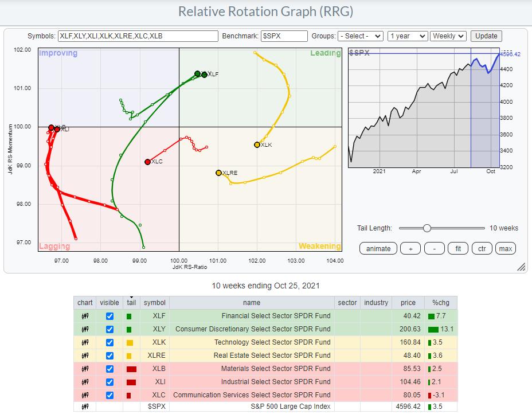Click the chart icon in the XLF row
Screen dimensions: 532x418
coord(85,316)
